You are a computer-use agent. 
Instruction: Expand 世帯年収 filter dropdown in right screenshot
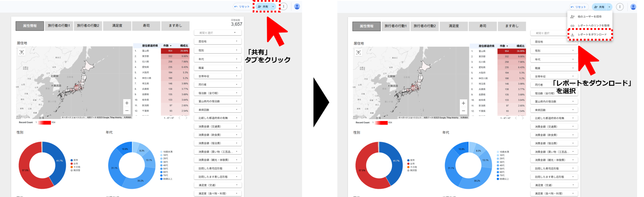pos(554,77)
